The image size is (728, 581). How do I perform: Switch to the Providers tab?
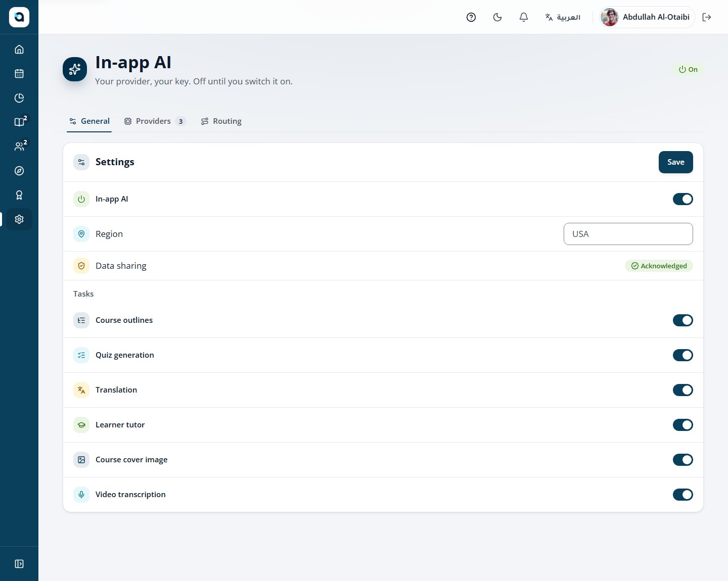pos(155,121)
